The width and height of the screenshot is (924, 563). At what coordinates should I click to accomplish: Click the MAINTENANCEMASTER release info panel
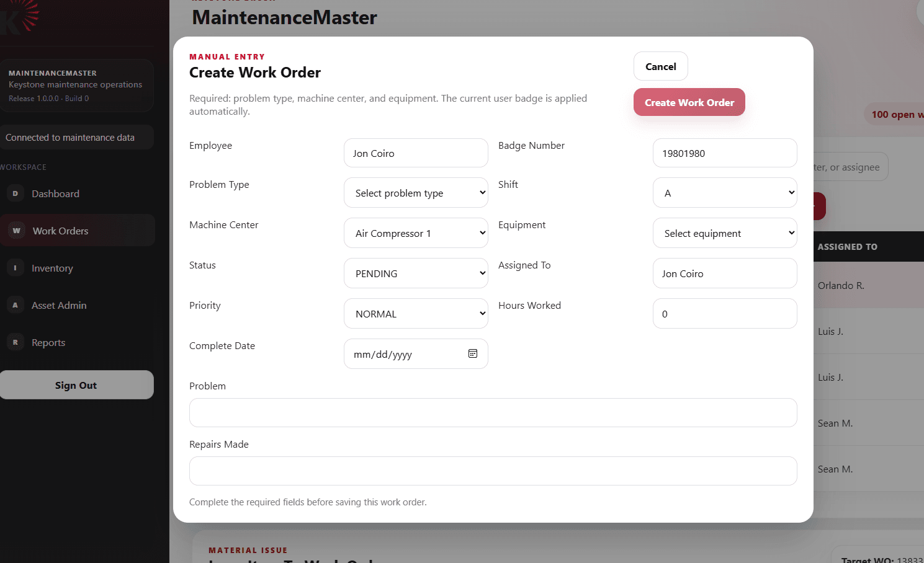click(76, 85)
